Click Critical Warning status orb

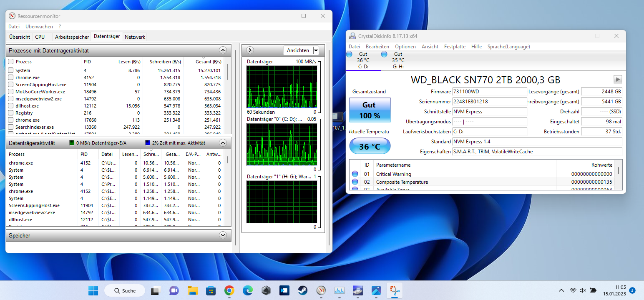point(355,174)
